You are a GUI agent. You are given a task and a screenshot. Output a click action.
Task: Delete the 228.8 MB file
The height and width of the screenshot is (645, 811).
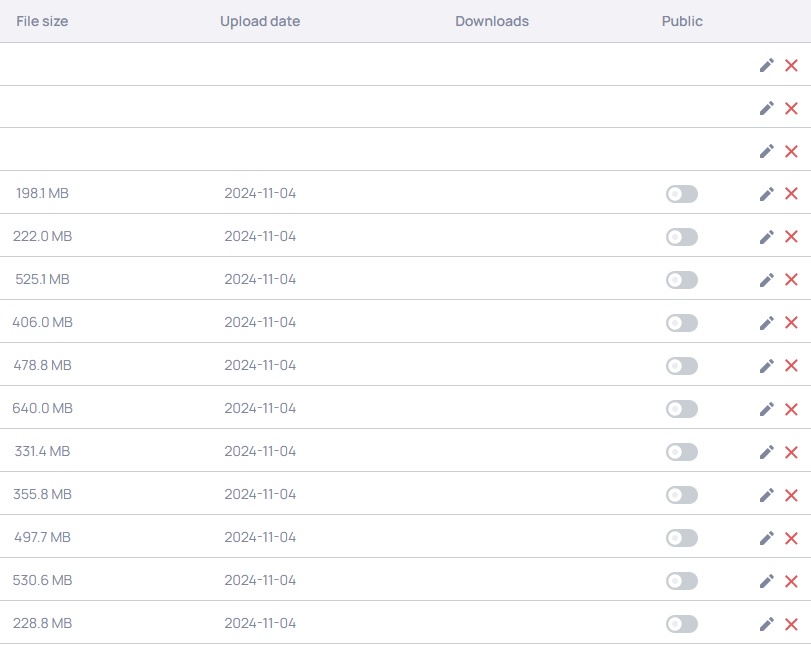(x=791, y=624)
